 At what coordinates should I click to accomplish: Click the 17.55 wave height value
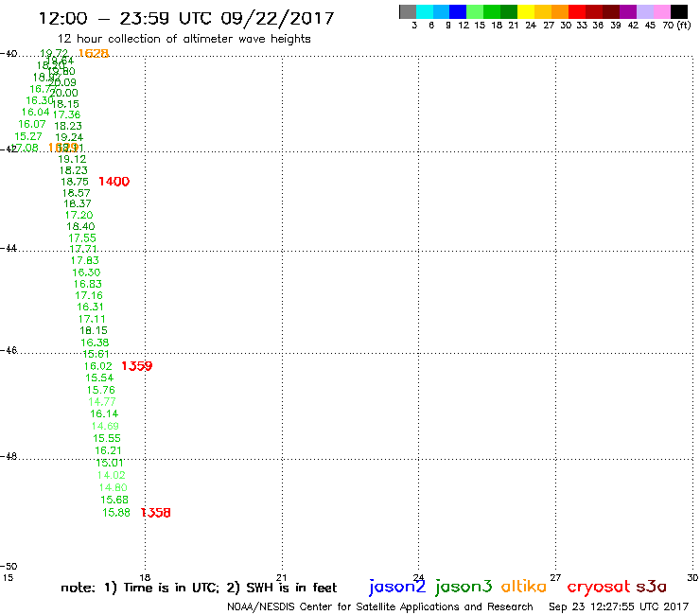pos(82,238)
